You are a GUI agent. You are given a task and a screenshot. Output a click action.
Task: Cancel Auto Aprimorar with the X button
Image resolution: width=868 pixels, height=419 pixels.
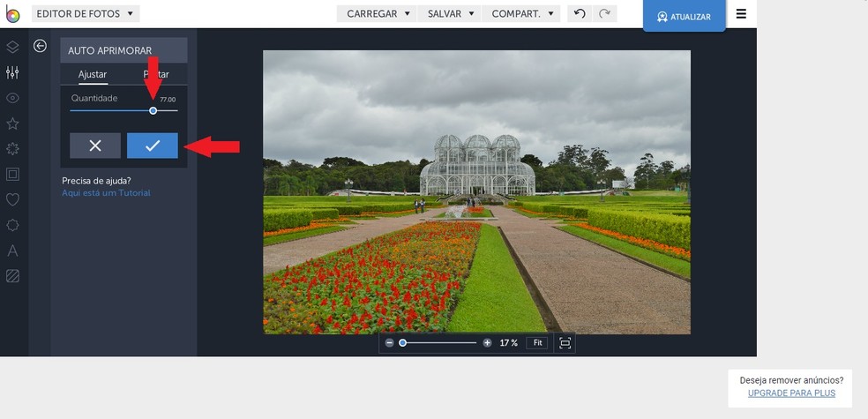pos(95,146)
